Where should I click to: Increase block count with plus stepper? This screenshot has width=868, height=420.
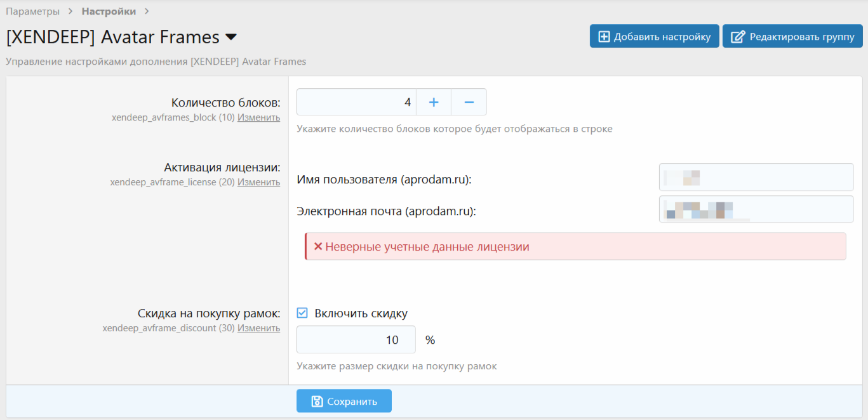click(434, 102)
